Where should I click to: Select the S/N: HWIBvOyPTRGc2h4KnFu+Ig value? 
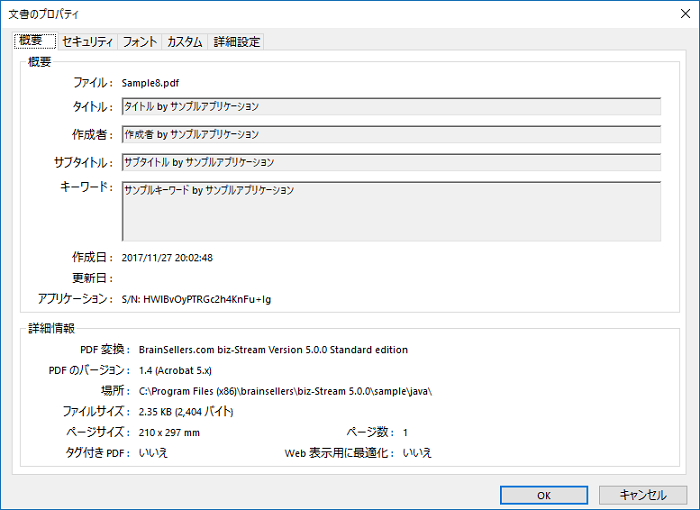[196, 299]
